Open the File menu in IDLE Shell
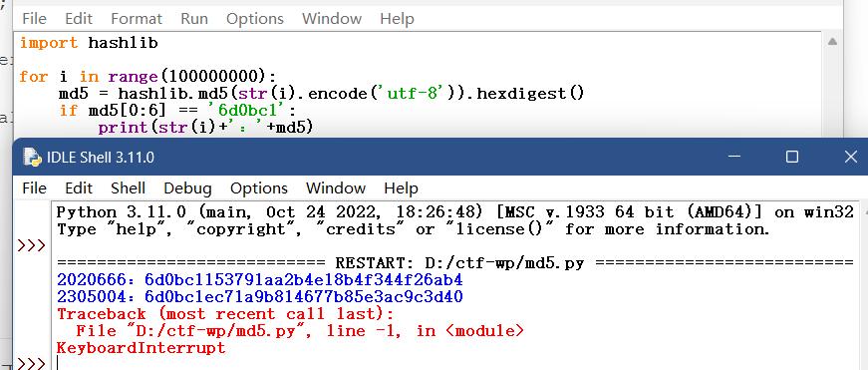868x370 pixels. 34,188
